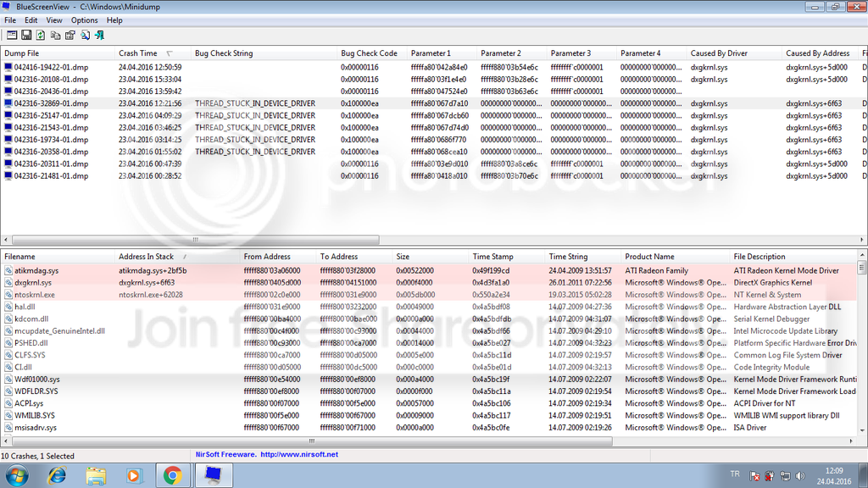Click the File Description column header
Viewport: 868px width, 488px height.
point(793,257)
